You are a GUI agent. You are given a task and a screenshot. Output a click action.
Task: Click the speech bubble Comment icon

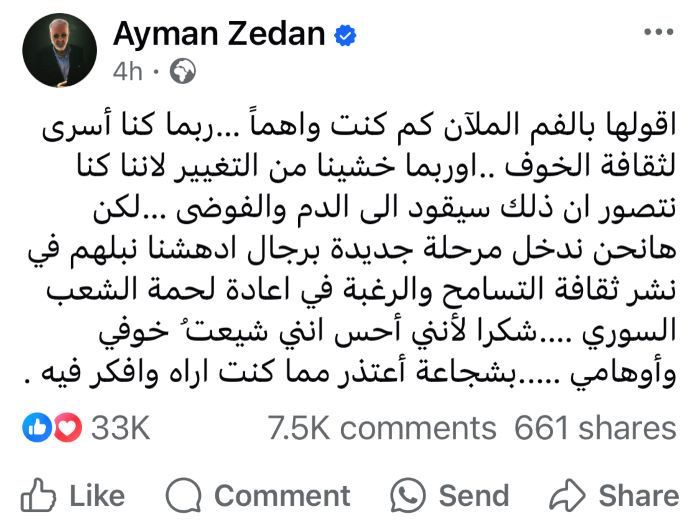click(x=183, y=495)
